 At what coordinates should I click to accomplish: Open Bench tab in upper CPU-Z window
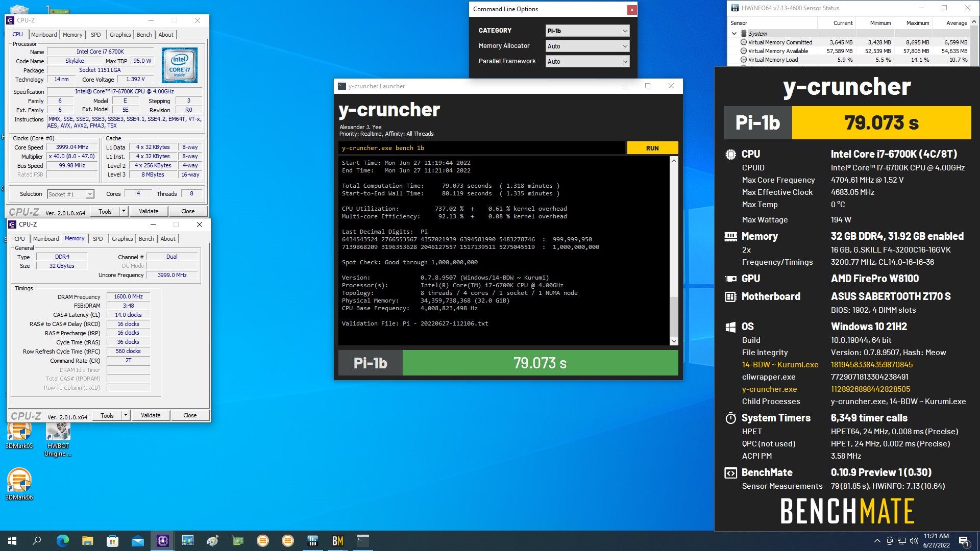point(144,35)
